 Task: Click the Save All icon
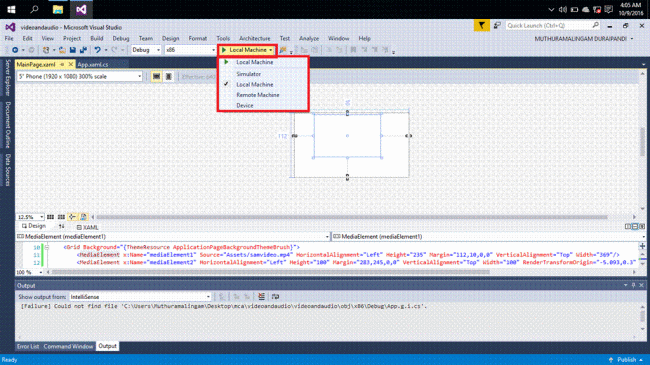[x=83, y=50]
